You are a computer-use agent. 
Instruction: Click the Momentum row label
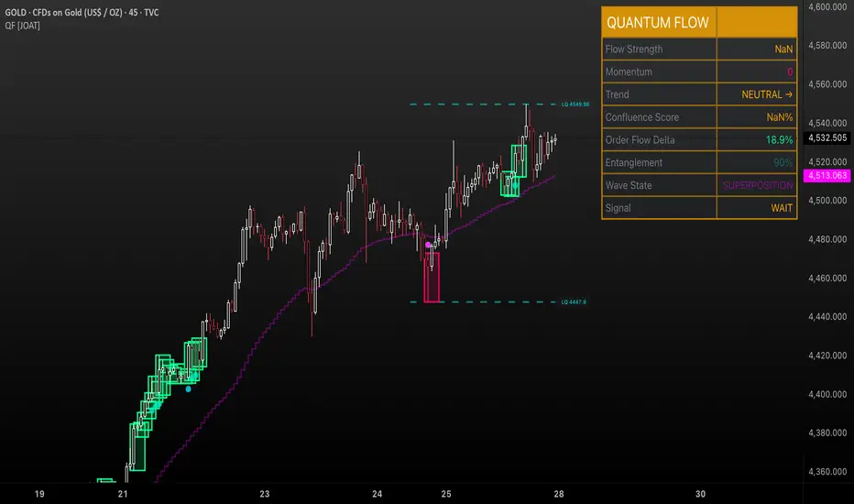pos(629,71)
